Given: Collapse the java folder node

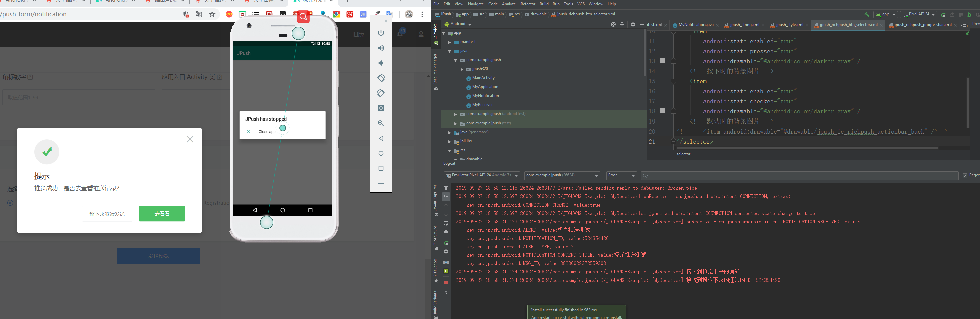Looking at the screenshot, I should coord(450,51).
